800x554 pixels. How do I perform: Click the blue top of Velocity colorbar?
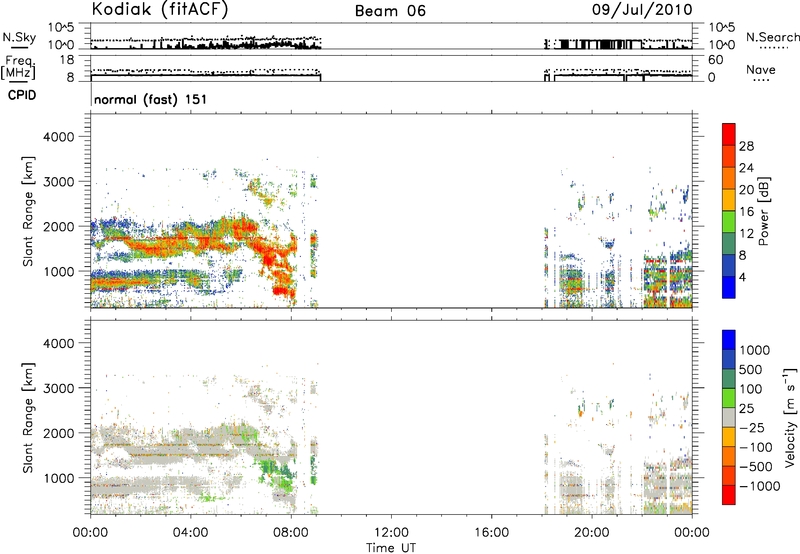click(x=729, y=340)
